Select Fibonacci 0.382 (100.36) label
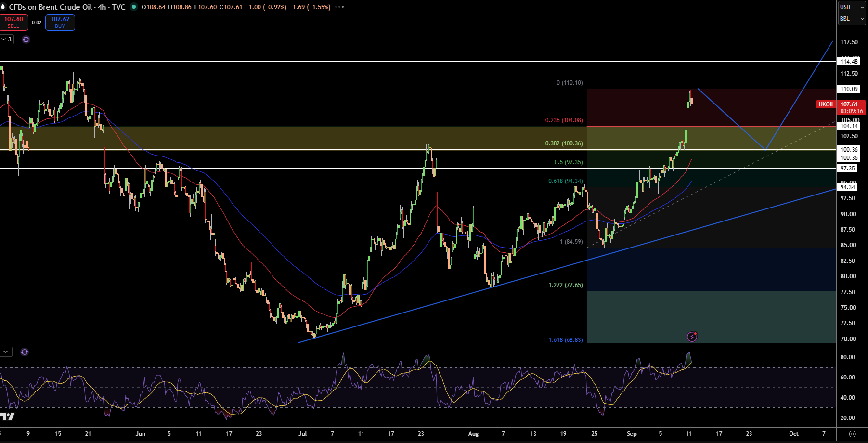 click(564, 143)
